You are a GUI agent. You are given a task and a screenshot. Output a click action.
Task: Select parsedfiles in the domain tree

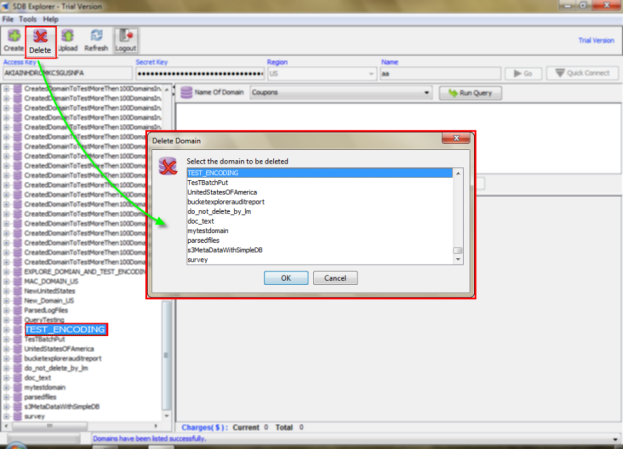pos(40,397)
